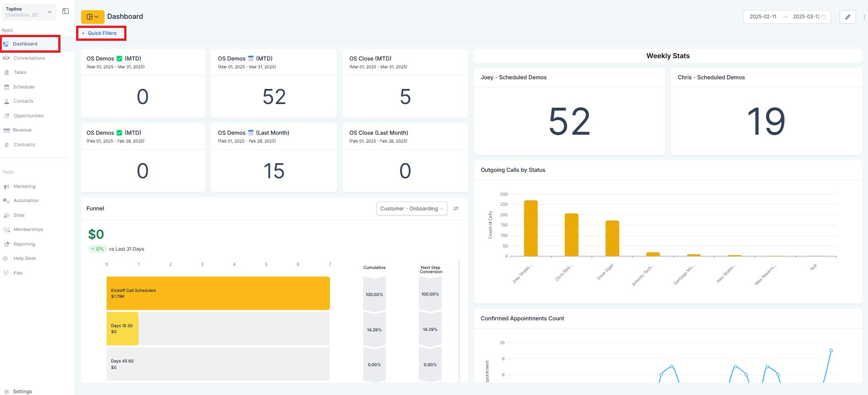Open the Dashboard sidebar item
868x395 pixels.
coord(30,44)
